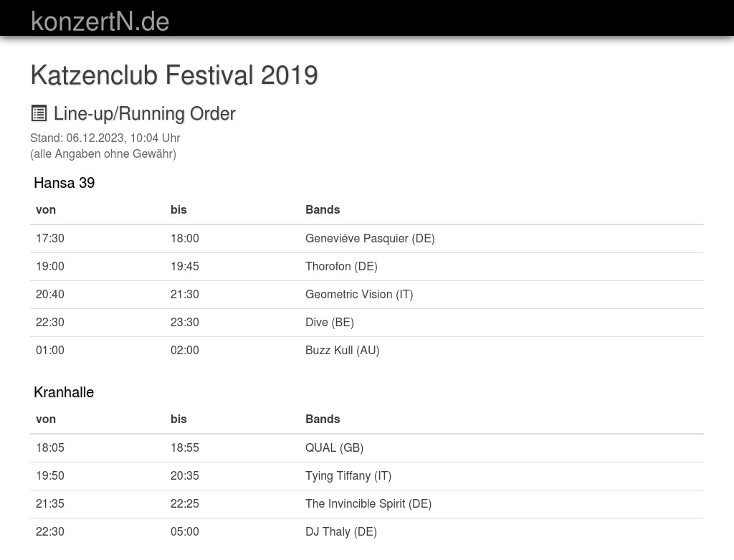Click the von column header under Kranhalle

click(x=46, y=419)
